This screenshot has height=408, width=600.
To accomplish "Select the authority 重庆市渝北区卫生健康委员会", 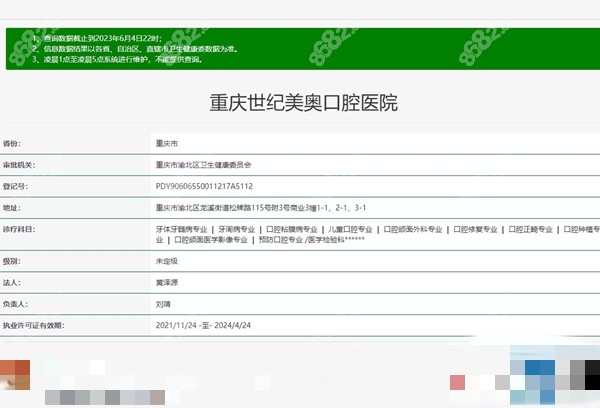I will point(203,165).
